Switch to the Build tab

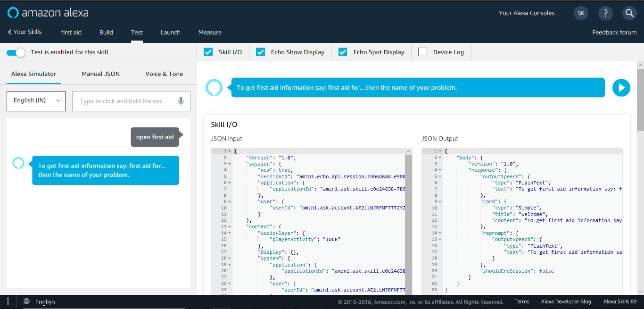[x=106, y=33]
